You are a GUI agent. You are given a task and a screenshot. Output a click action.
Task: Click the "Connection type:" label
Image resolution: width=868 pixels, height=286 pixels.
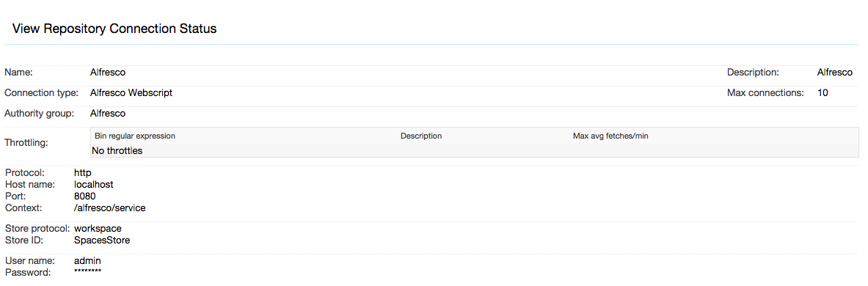click(42, 93)
